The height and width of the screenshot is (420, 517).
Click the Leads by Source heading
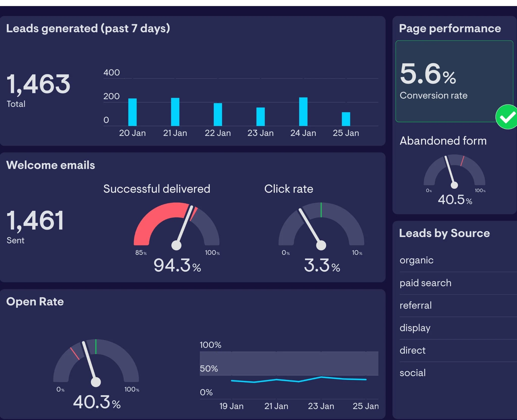[444, 233]
